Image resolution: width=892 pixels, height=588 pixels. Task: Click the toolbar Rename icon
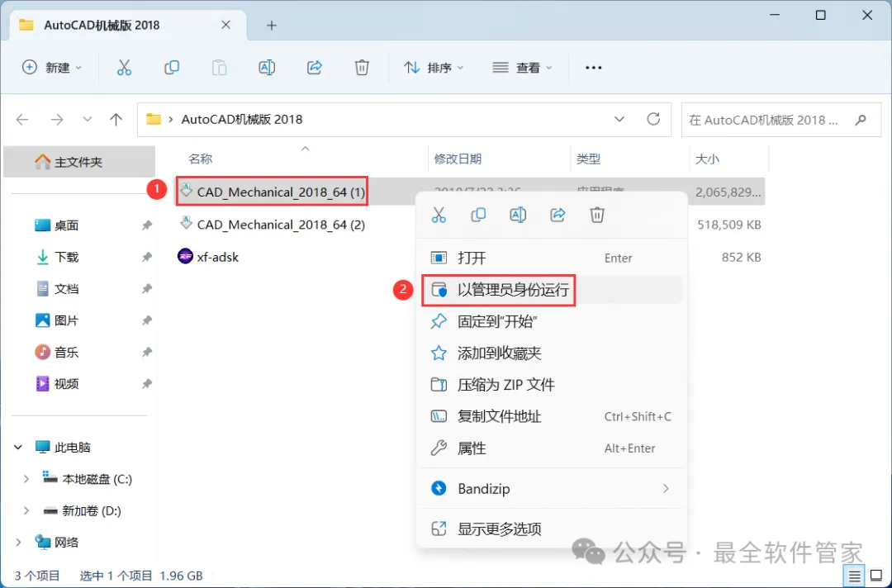click(x=267, y=68)
